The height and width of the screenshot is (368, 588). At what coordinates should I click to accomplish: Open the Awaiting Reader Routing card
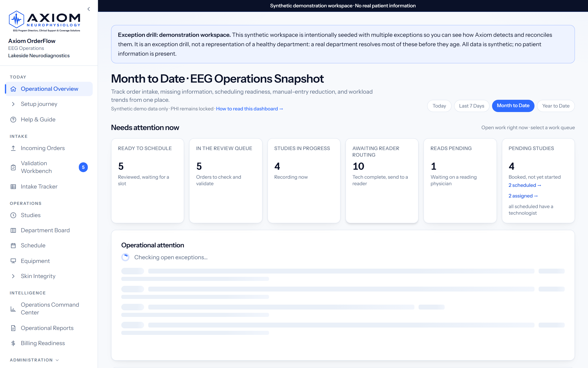tap(382, 181)
